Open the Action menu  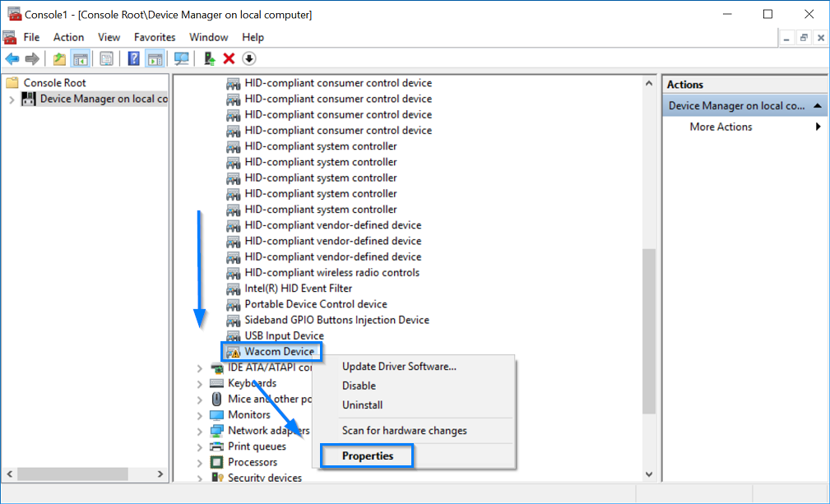click(68, 37)
